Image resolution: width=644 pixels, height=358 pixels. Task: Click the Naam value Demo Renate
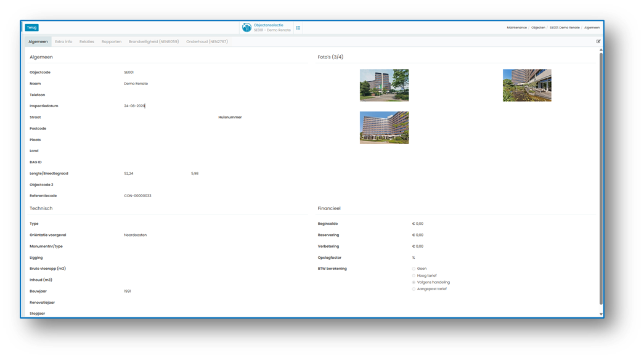(136, 84)
